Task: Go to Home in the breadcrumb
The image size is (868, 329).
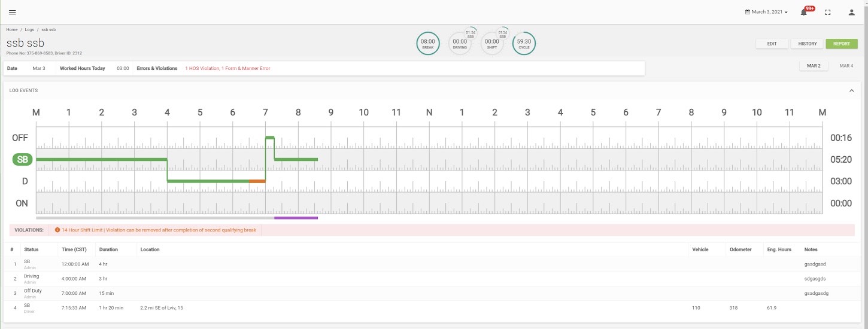Action: click(x=12, y=29)
